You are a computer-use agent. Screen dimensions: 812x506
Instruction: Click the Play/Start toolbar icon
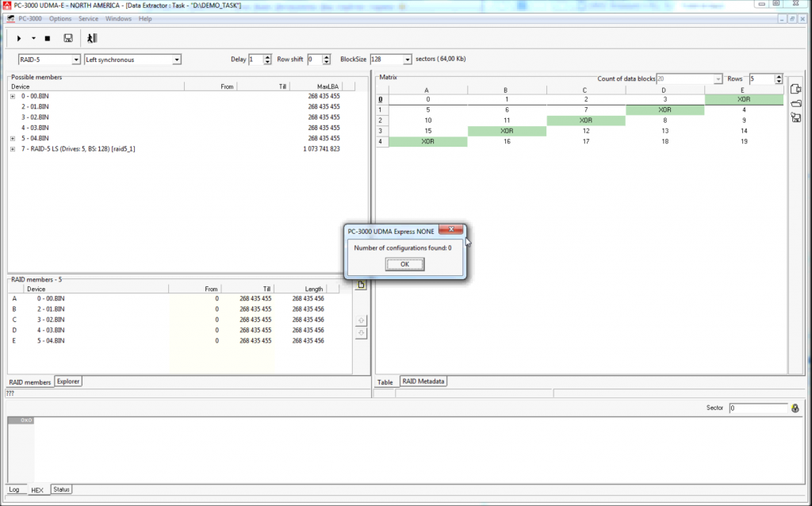[19, 38]
